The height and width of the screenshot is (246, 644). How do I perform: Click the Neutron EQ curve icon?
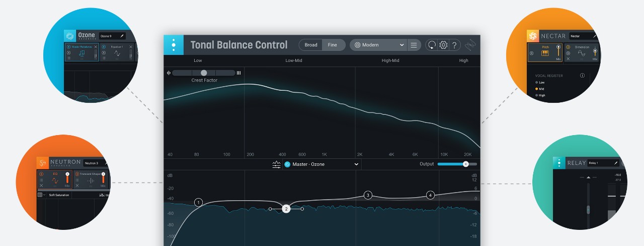tap(55, 180)
